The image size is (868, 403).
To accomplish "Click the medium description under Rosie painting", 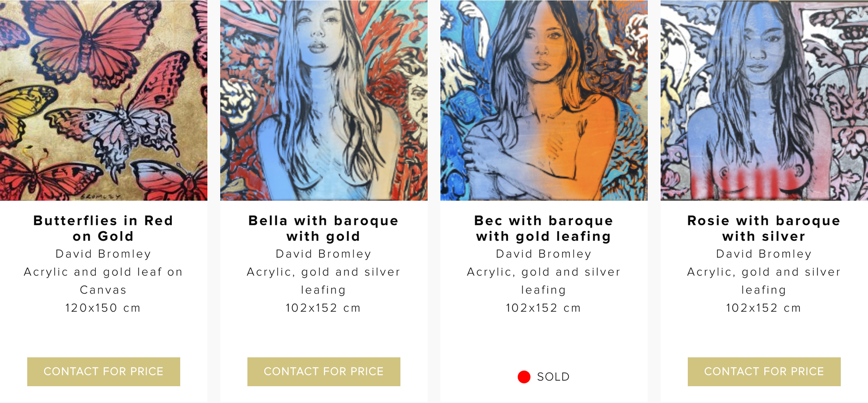I will coord(764,281).
